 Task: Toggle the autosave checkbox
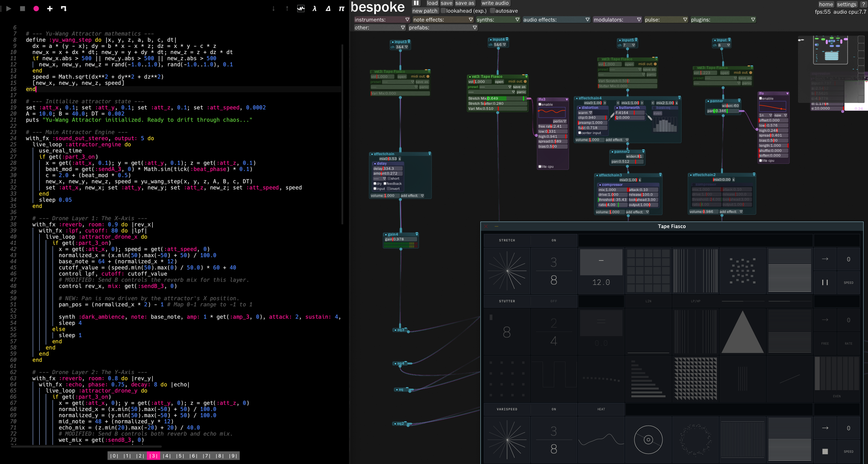coord(492,11)
